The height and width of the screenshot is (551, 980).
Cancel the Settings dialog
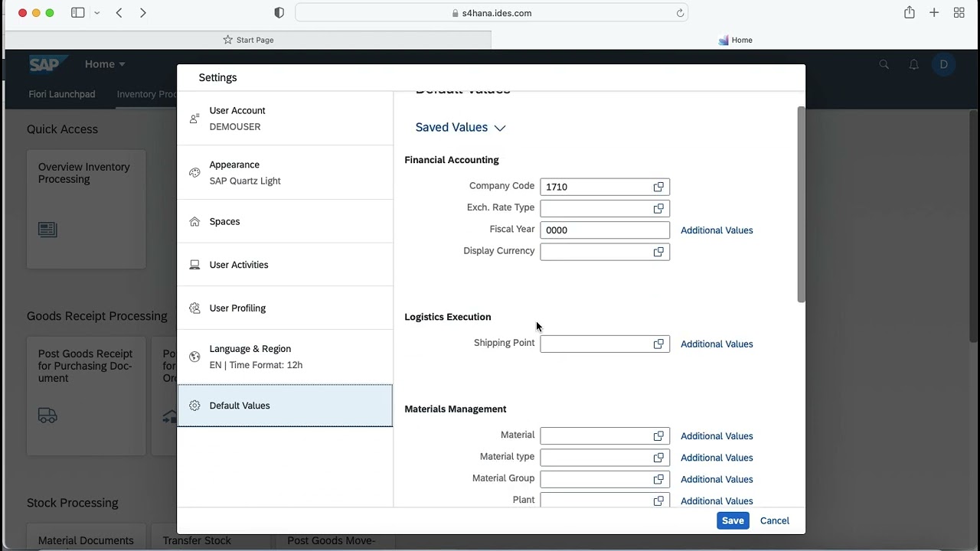click(775, 520)
